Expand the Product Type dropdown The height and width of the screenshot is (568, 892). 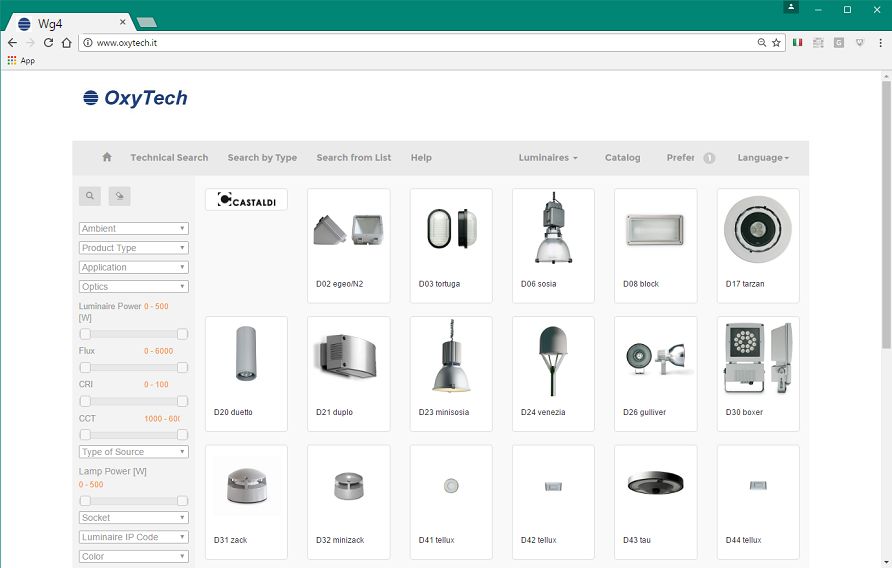(133, 248)
